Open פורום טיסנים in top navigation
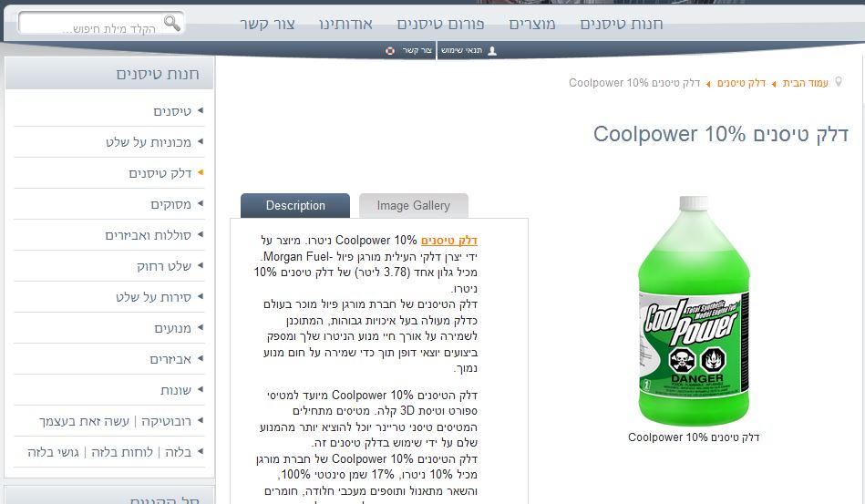 (440, 25)
